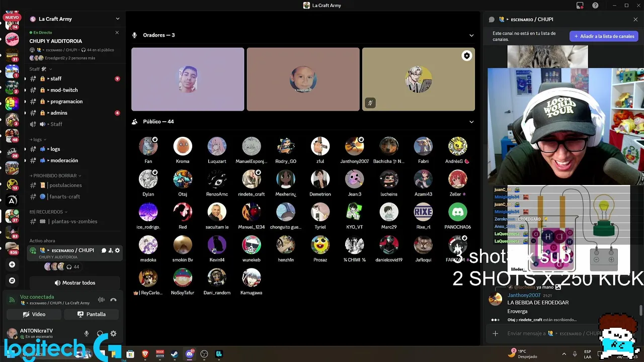
Task: Open the moderación channel
Action: tap(74, 160)
